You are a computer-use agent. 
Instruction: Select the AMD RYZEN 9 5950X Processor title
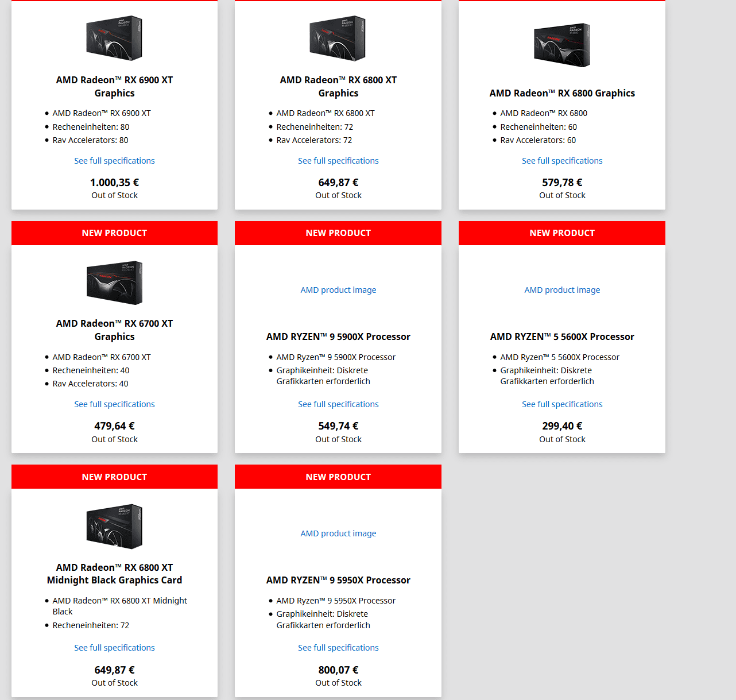click(x=338, y=580)
